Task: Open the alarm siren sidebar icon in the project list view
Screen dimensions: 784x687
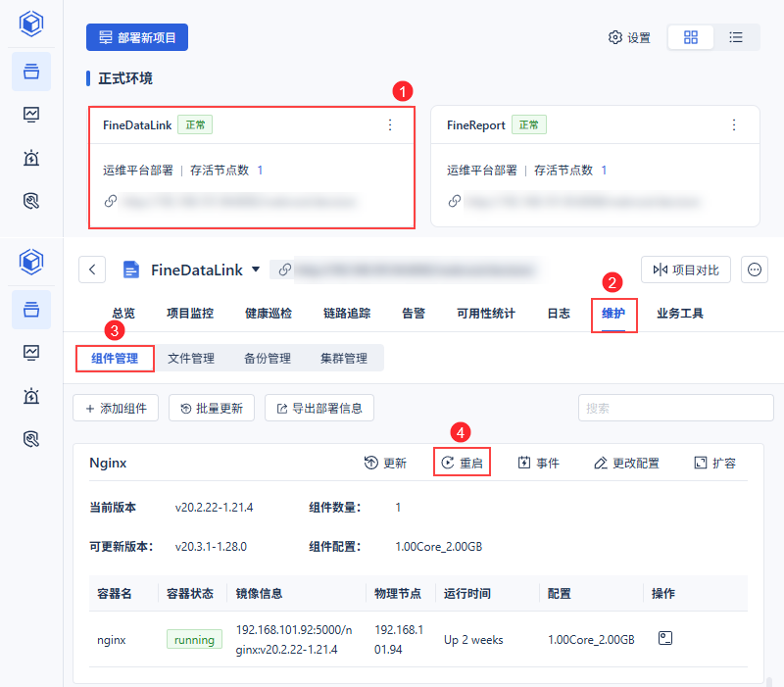Action: 31,158
